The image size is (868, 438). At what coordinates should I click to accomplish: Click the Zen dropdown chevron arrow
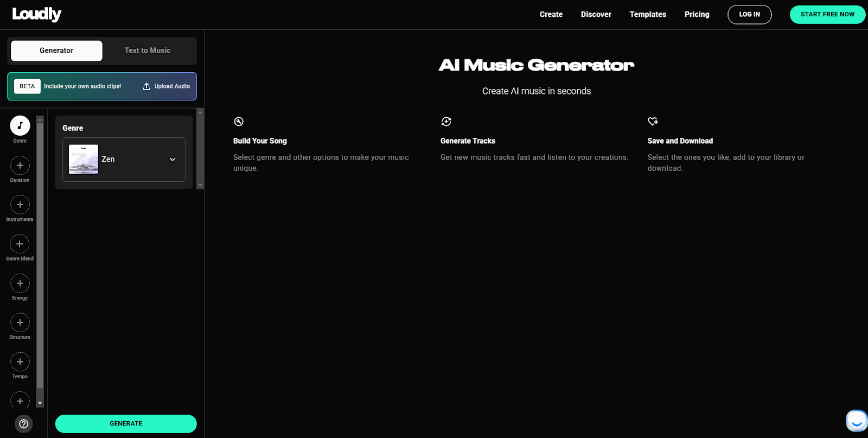173,160
